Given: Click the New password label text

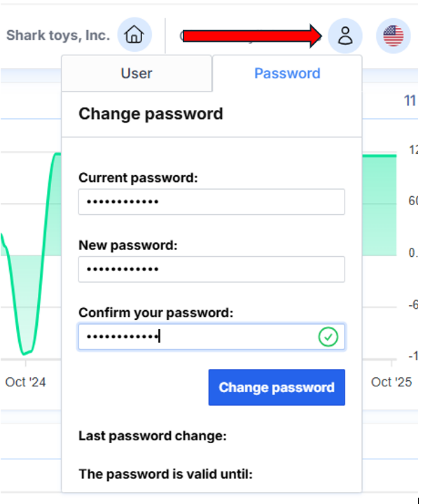Looking at the screenshot, I should tap(127, 245).
